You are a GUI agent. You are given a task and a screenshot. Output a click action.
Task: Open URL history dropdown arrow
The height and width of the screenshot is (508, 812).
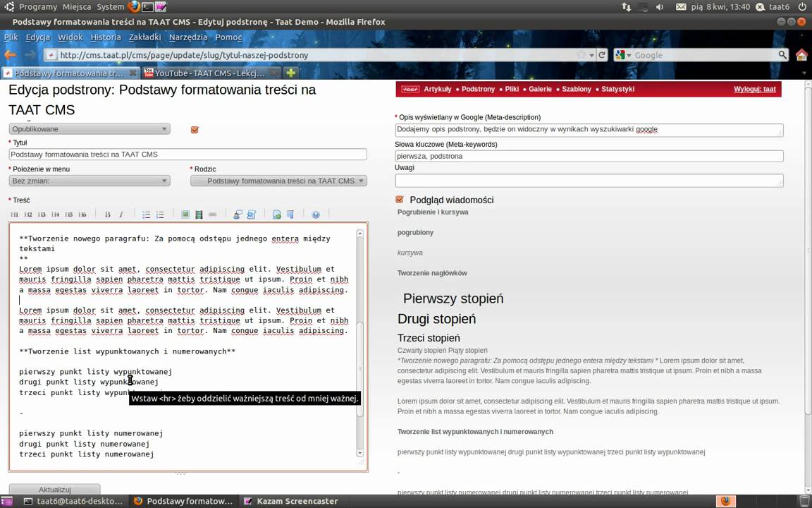tap(591, 55)
